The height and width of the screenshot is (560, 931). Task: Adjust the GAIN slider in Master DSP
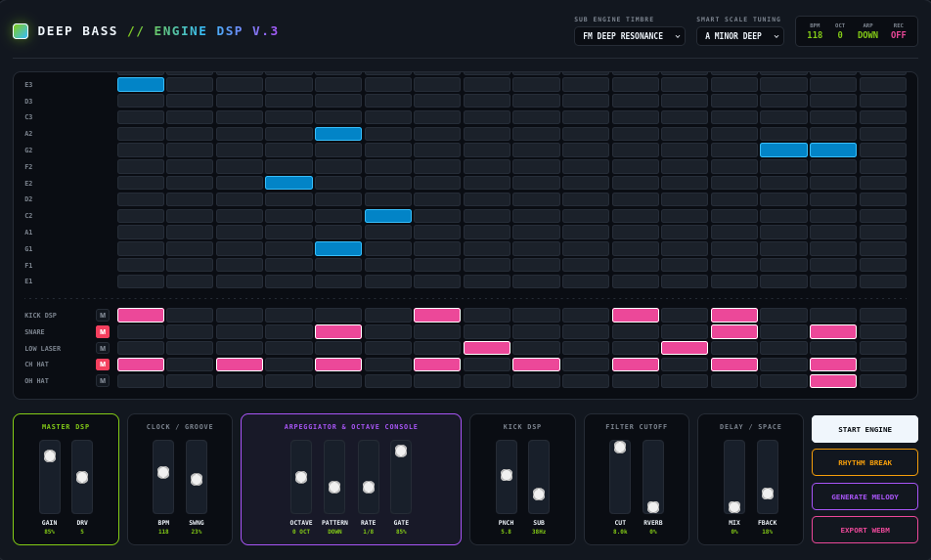tap(50, 477)
